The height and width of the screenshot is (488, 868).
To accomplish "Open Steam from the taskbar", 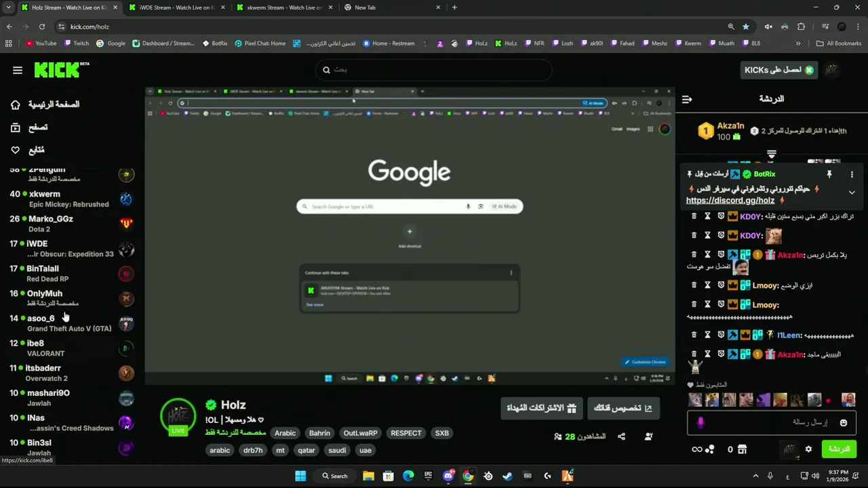I will pos(507,476).
